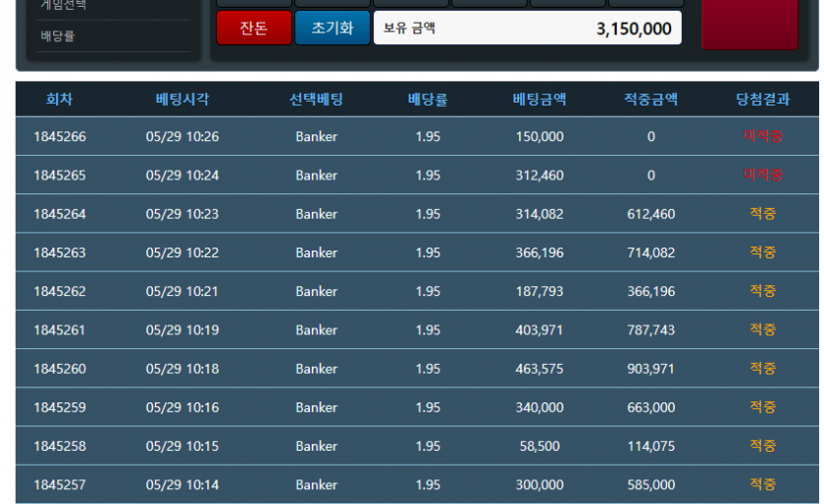
Task: Click bet amount 340,000
Action: 540,407
